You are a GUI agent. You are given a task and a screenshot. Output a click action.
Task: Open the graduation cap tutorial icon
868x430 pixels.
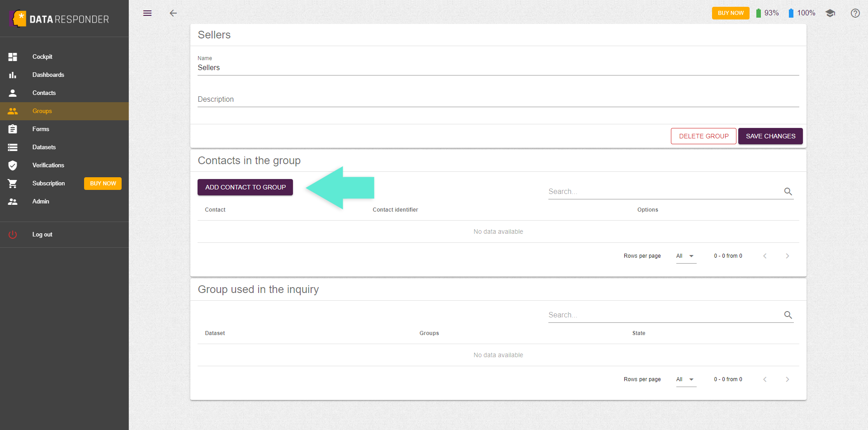pos(830,13)
